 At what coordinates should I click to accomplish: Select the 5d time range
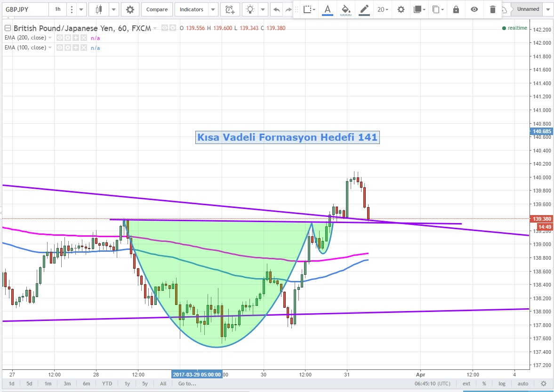[29, 384]
